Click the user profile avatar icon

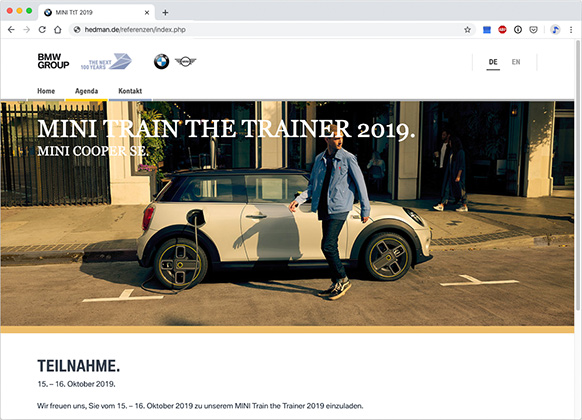(555, 30)
